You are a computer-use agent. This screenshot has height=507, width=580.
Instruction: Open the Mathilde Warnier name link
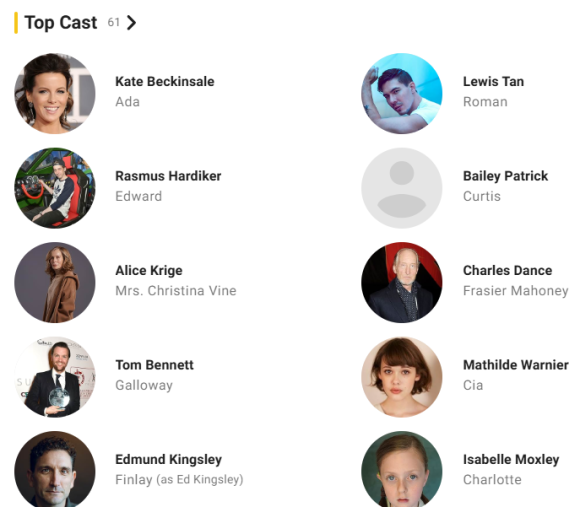coord(516,365)
